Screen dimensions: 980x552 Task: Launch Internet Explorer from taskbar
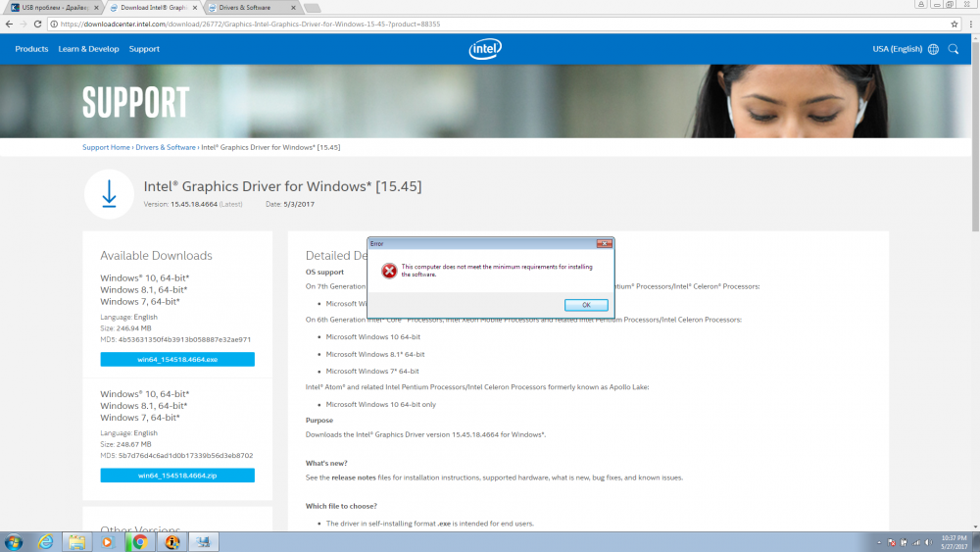pyautogui.click(x=46, y=542)
